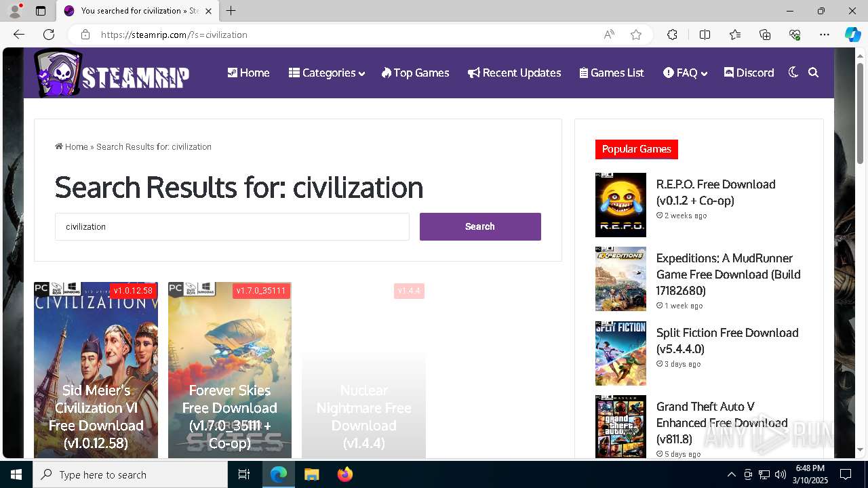The width and height of the screenshot is (868, 488).
Task: Click the Popular Games heading label
Action: coord(636,149)
